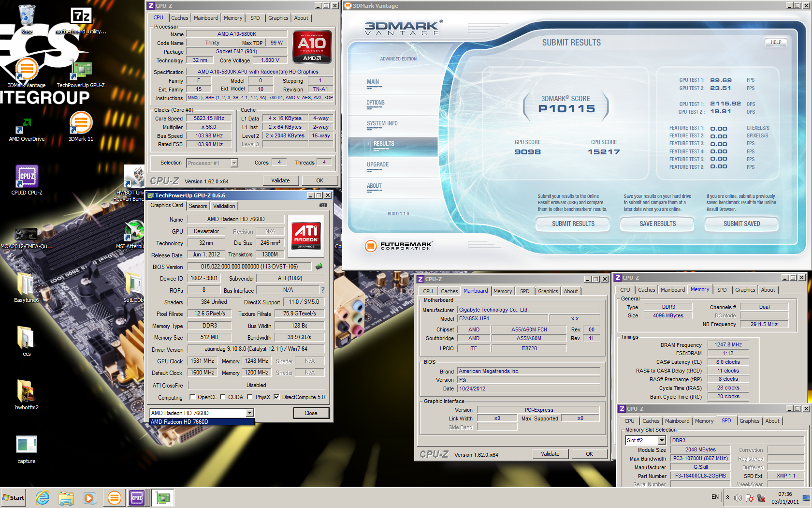The height and width of the screenshot is (508, 812).
Task: Open the HWBOT Unigine Heaven Benchmark shortcut
Action: (131, 183)
